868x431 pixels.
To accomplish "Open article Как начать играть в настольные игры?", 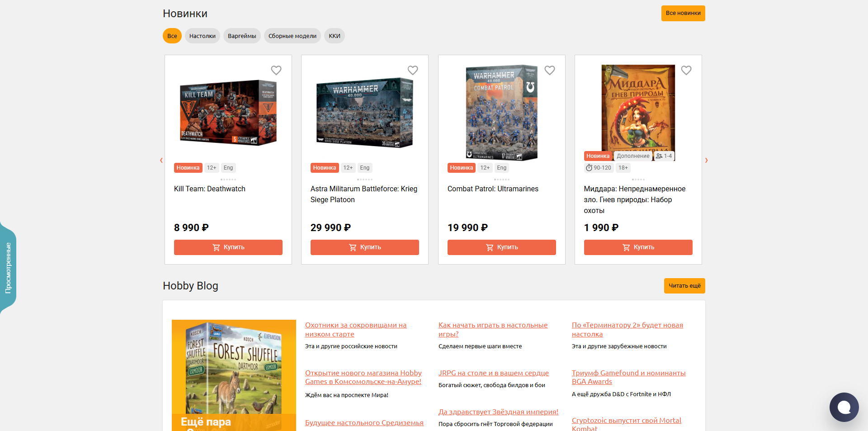I will pyautogui.click(x=493, y=329).
